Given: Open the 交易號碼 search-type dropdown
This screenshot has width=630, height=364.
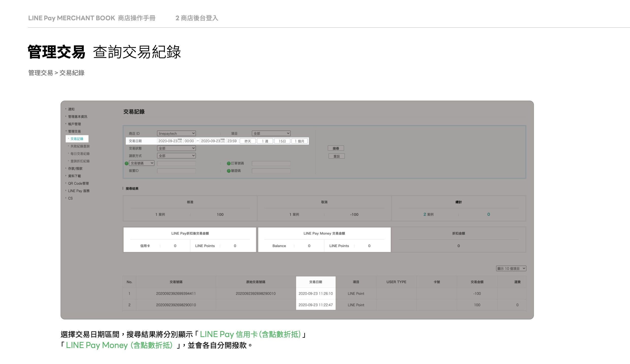Looking at the screenshot, I should tap(142, 163).
